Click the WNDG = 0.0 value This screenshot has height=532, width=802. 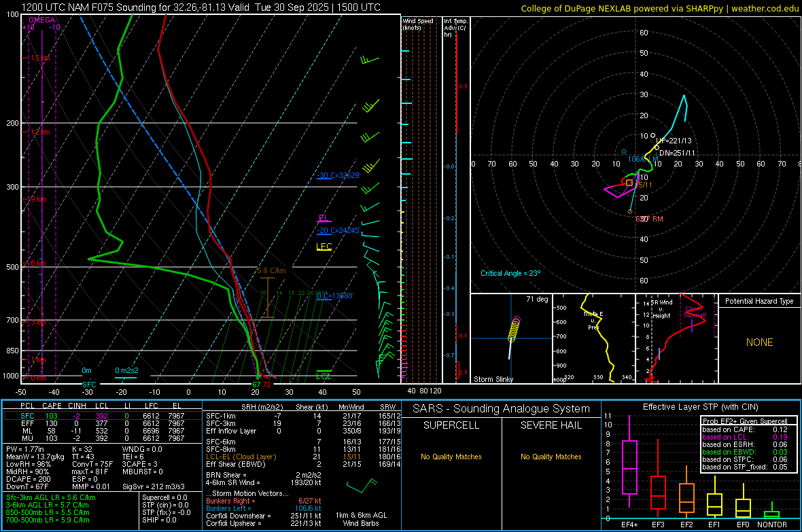[142, 449]
